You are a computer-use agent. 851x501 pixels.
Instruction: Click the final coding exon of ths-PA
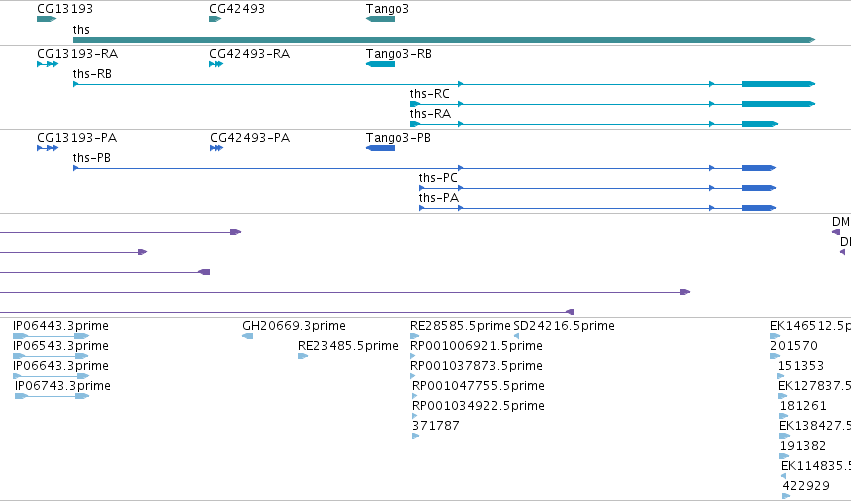coord(759,208)
